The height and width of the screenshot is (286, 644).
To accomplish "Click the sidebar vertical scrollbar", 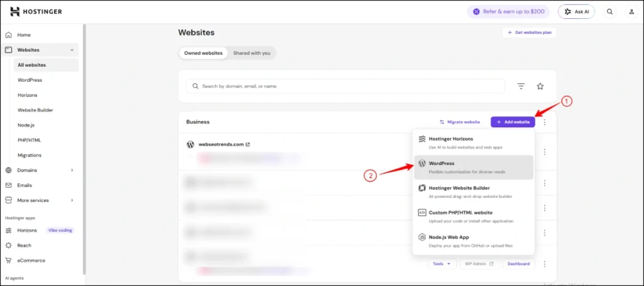I will pos(84,148).
